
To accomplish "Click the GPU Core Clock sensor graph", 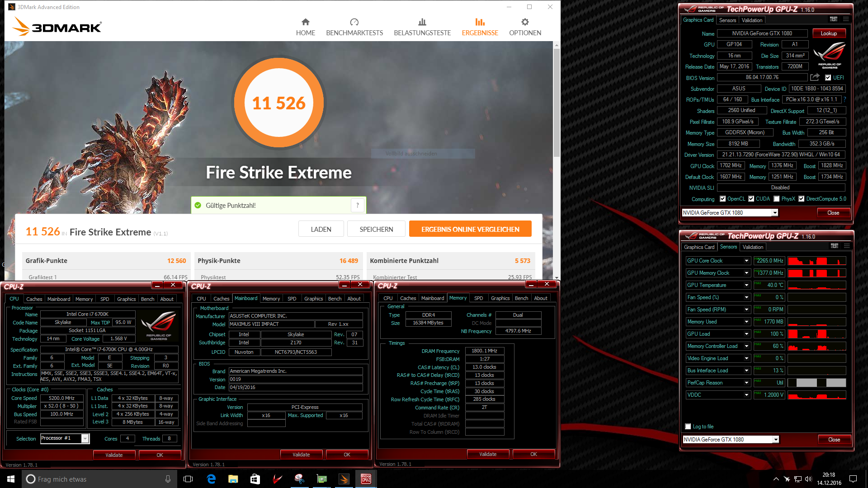I will pos(817,261).
